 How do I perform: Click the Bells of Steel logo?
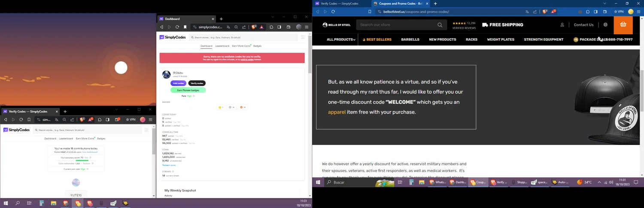click(337, 25)
